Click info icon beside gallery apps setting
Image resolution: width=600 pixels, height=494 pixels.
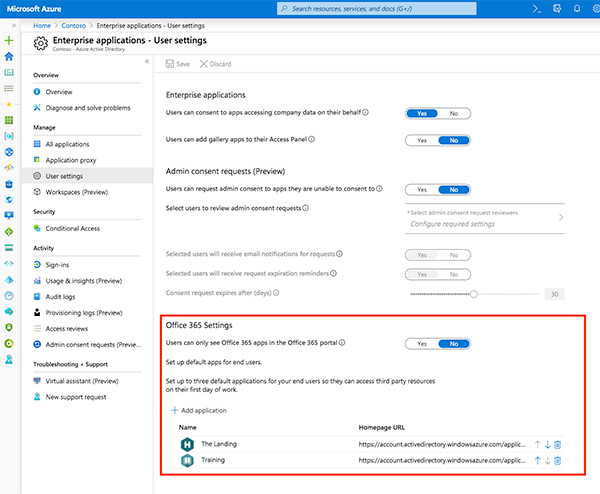tap(311, 139)
